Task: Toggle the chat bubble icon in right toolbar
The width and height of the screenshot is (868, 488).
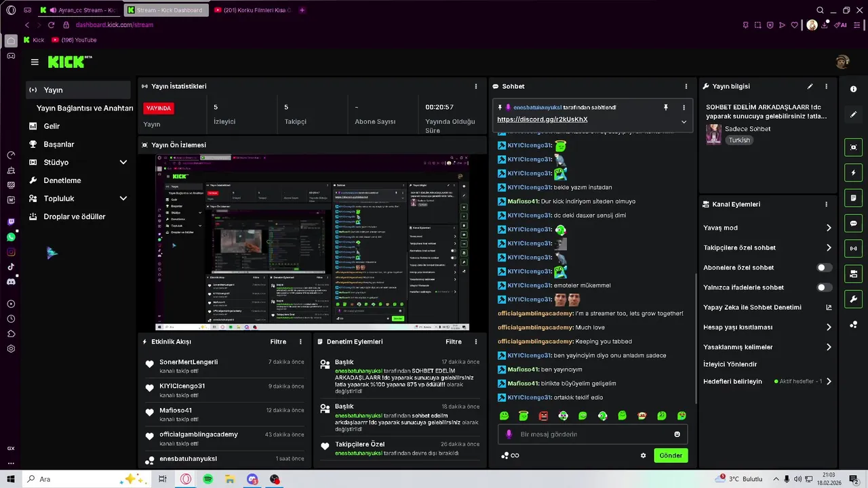Action: (x=853, y=223)
